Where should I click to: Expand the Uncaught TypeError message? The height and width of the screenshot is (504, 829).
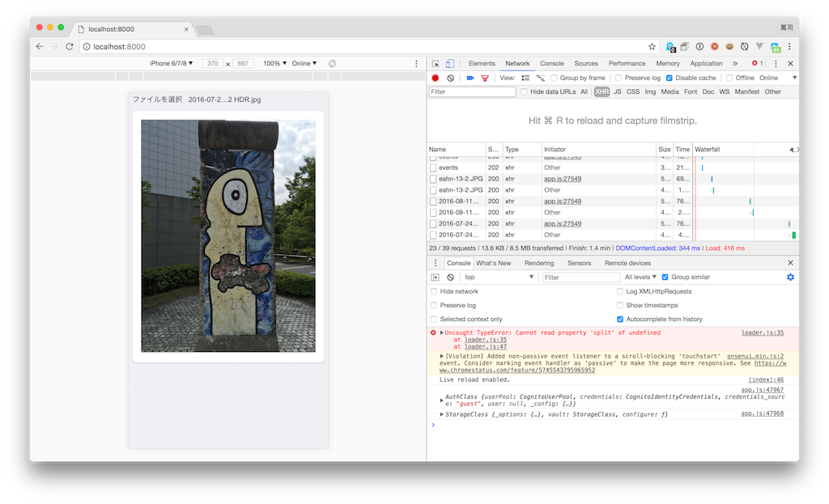tap(441, 332)
